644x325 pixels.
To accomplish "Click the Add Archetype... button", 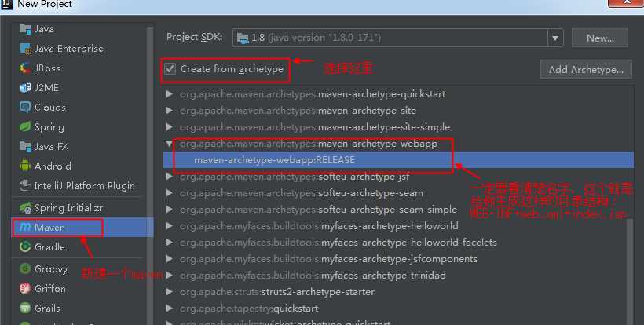I will pyautogui.click(x=586, y=69).
